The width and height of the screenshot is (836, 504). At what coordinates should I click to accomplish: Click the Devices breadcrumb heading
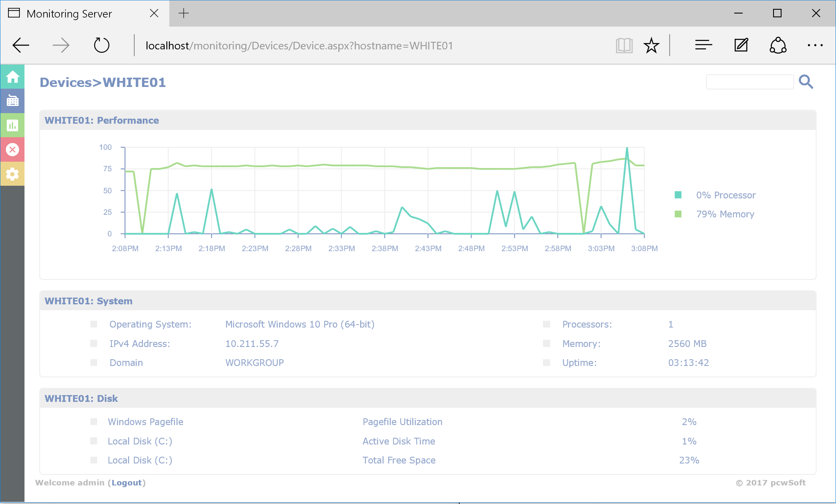pos(65,82)
